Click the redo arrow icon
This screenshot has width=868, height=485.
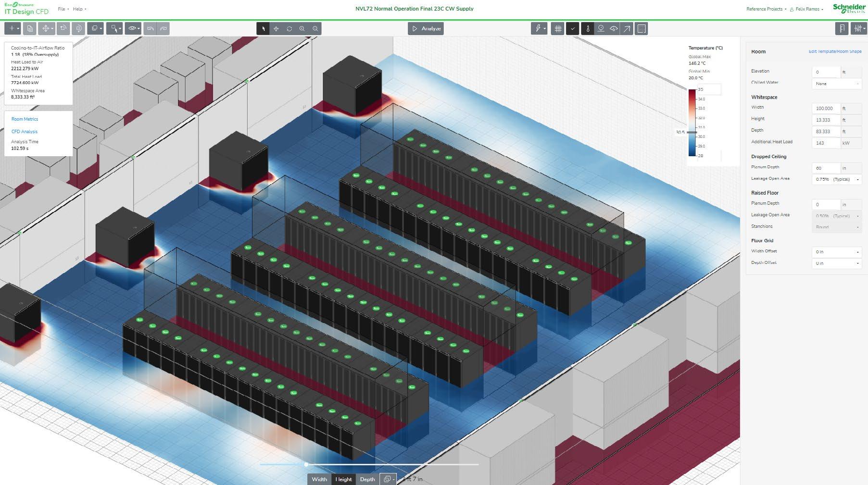click(164, 29)
